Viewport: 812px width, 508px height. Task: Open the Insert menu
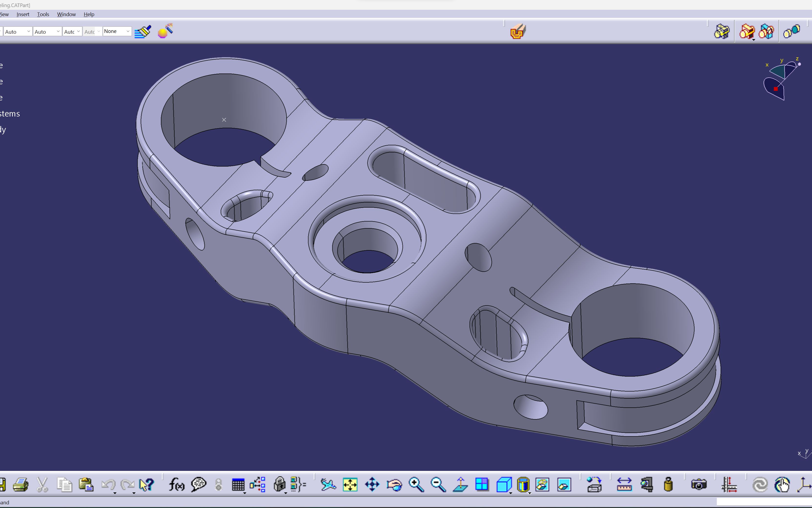pos(23,14)
